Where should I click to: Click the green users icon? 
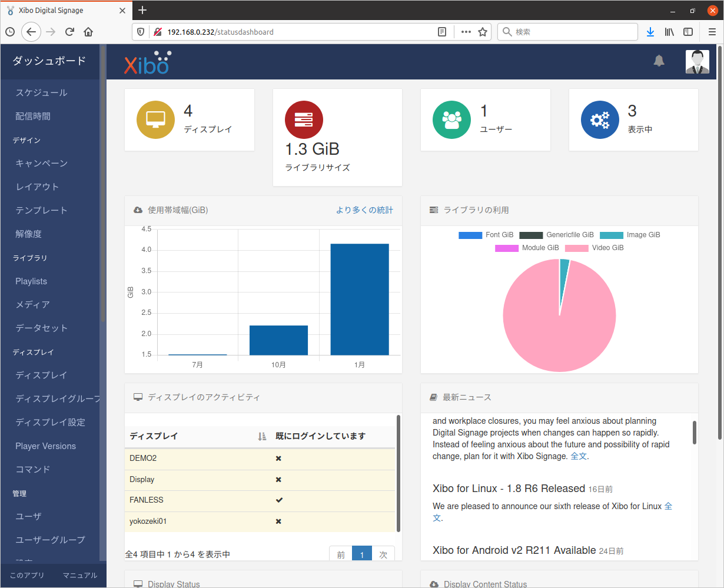pyautogui.click(x=451, y=119)
